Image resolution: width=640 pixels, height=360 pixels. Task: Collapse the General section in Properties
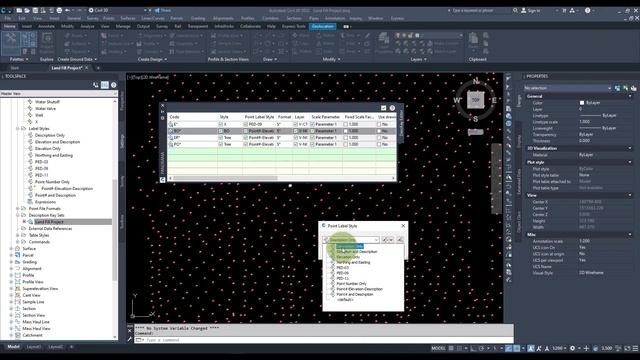tap(630, 96)
